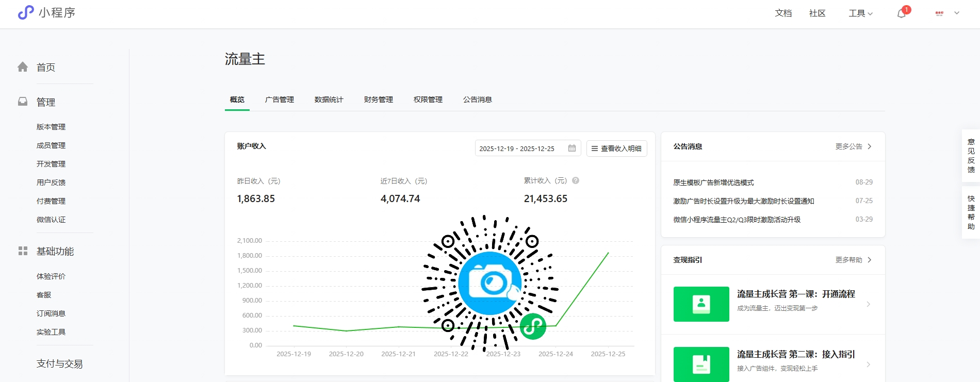Screen dimensions: 980x382
Task: Switch to the 广告管理 tab
Action: [x=279, y=99]
